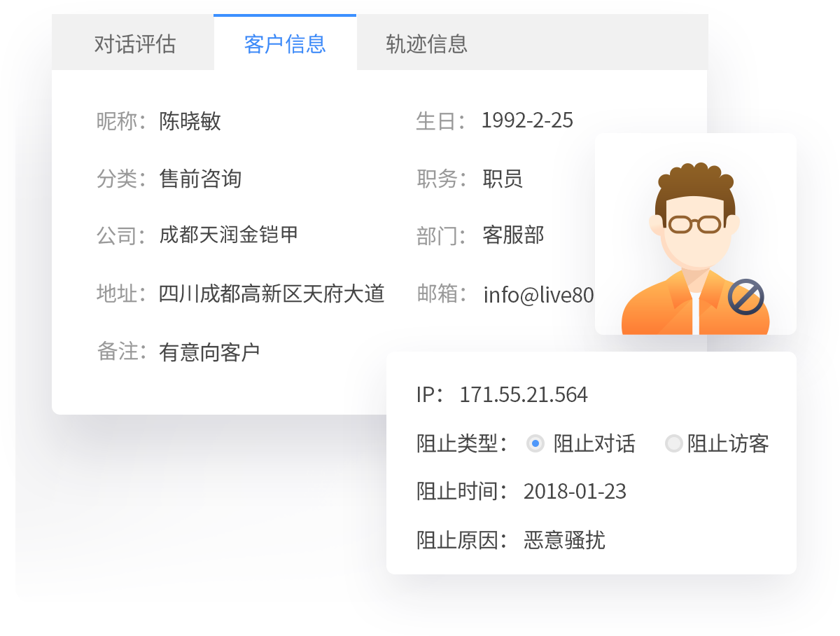Click the 职务 value 职员
This screenshot has height=636, width=840.
click(x=501, y=179)
